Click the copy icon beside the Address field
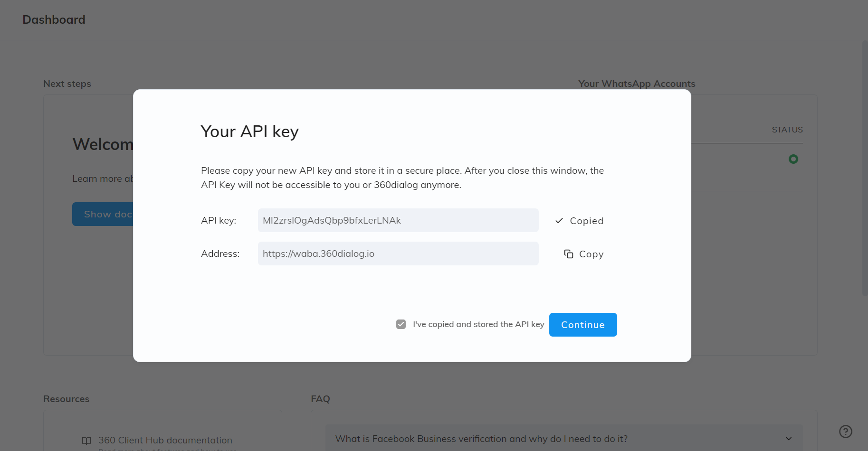Screen dimensions: 868x451 click(x=568, y=254)
